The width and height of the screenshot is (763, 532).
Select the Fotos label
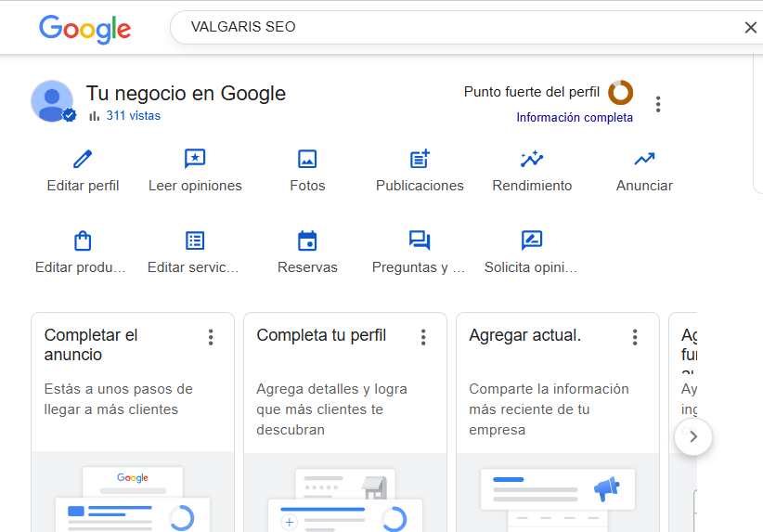click(x=307, y=186)
